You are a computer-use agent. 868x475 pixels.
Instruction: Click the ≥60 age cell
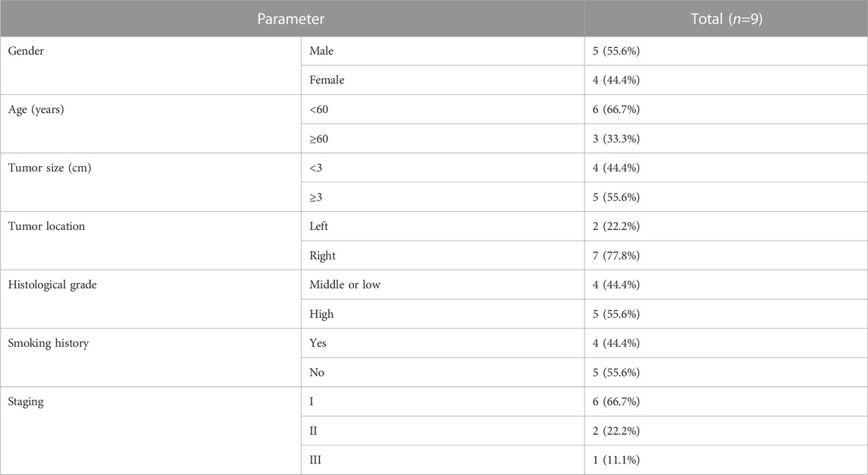[442, 139]
